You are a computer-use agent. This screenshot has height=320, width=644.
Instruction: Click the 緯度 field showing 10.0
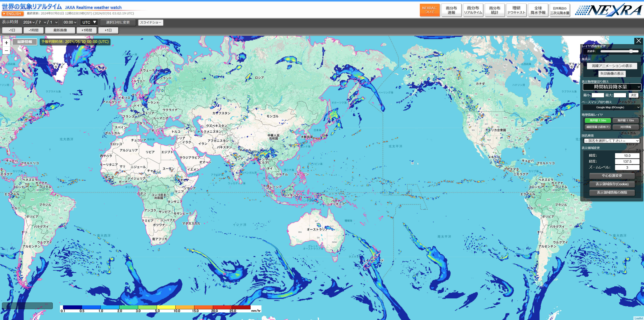pyautogui.click(x=627, y=156)
